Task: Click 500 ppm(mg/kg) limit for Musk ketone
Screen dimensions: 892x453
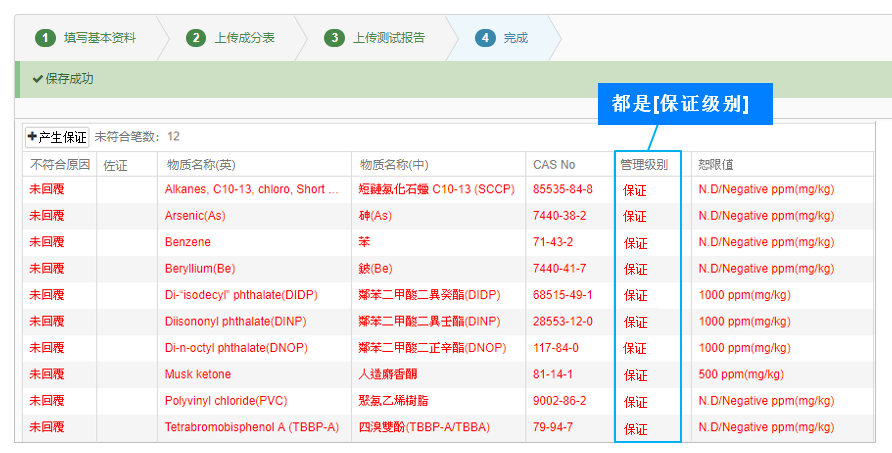Action: pos(741,374)
